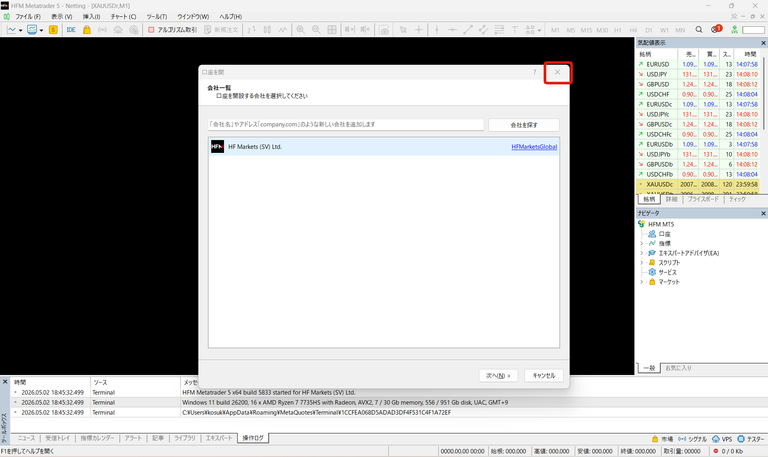The image size is (768, 457).
Task: Expand the エキスパートアドバイザ(EA) node
Action: pos(642,253)
